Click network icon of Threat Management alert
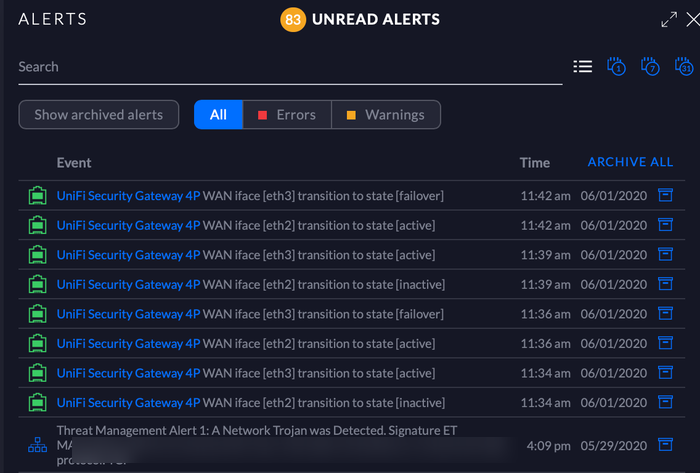The width and height of the screenshot is (700, 473). click(x=38, y=445)
